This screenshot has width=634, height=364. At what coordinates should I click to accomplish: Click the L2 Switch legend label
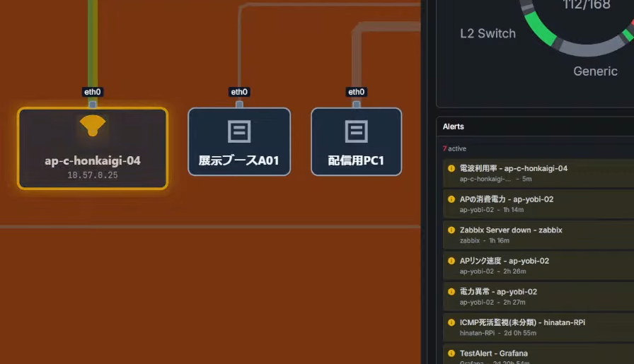tap(488, 33)
